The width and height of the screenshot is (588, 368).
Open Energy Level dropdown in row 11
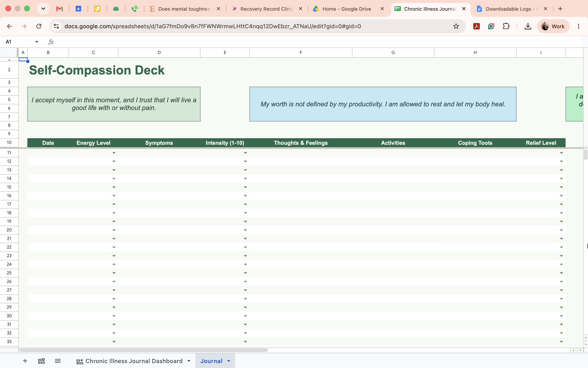click(114, 153)
